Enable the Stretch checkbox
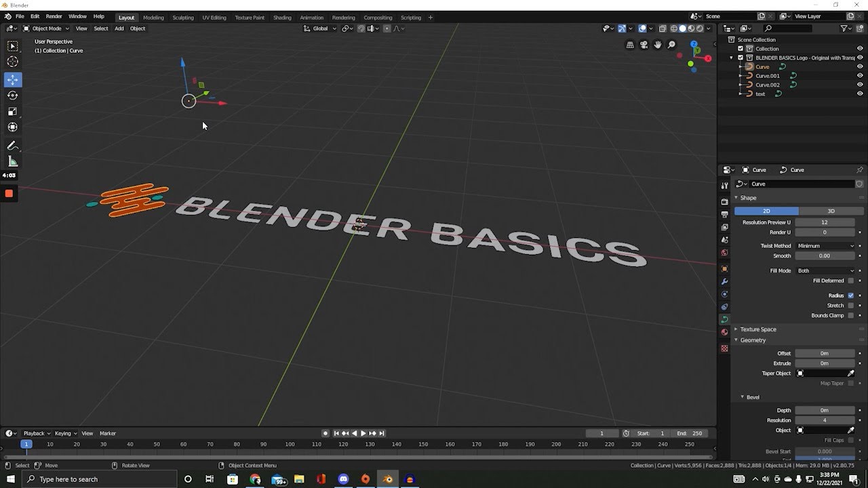The image size is (868, 488). click(851, 306)
